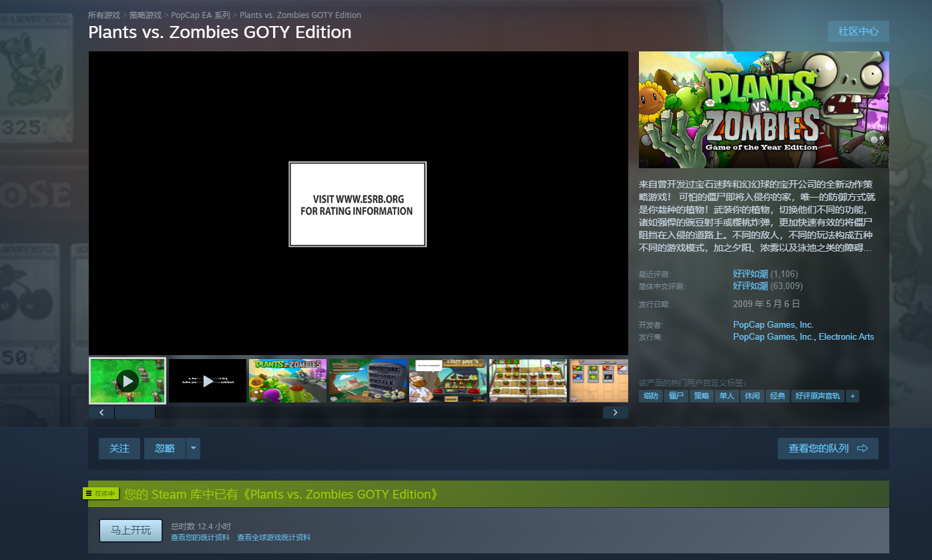This screenshot has height=560, width=932.
Task: Click the Plants vs. Zombies header image
Action: 764,110
